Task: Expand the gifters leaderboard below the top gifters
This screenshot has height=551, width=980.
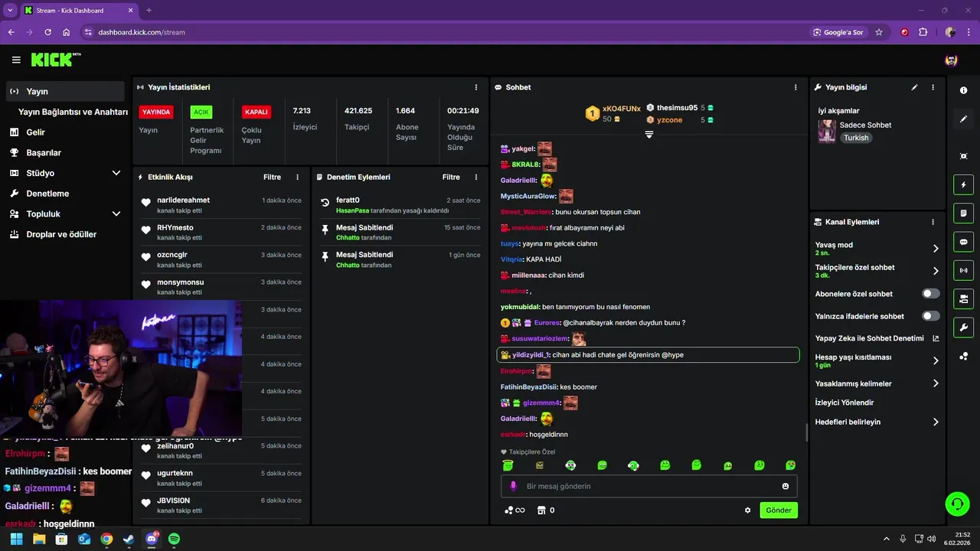Action: point(648,134)
